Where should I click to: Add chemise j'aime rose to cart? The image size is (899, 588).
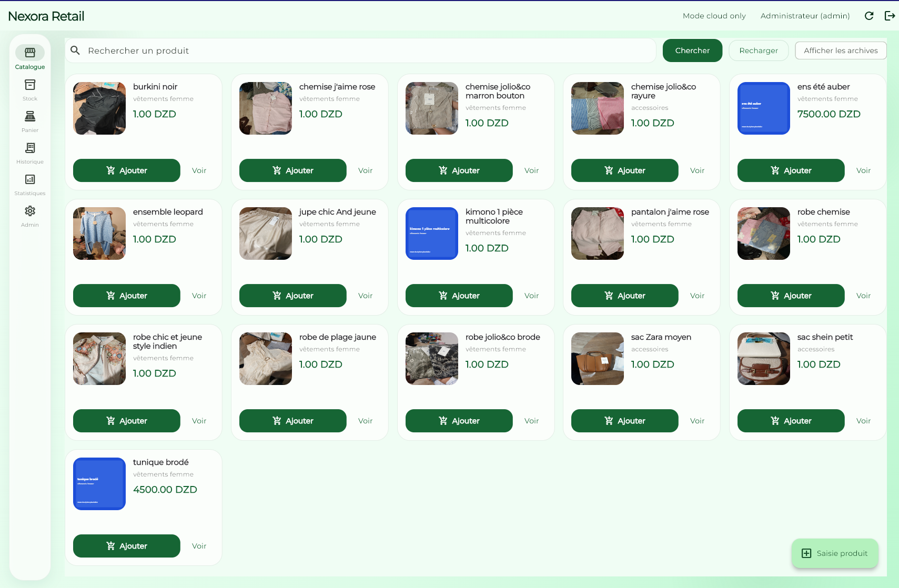point(293,170)
